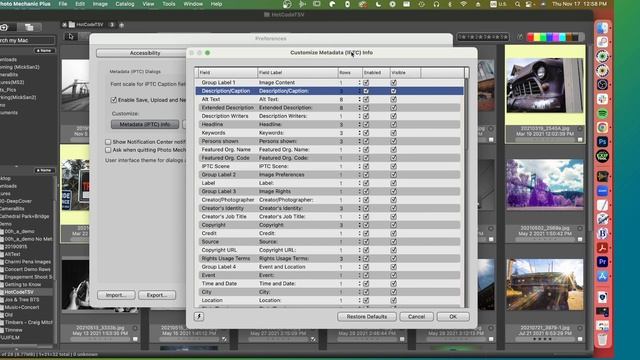Open Control Center in menu bar

coord(529,4)
